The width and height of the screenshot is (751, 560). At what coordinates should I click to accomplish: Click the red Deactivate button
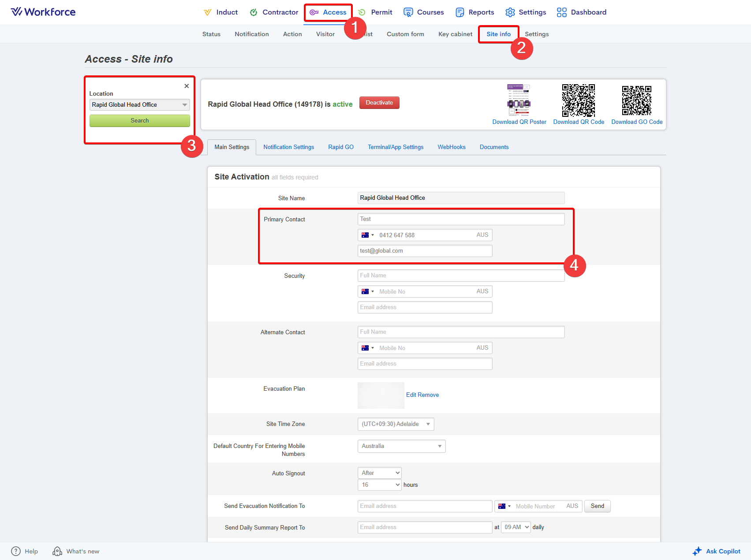coord(379,103)
